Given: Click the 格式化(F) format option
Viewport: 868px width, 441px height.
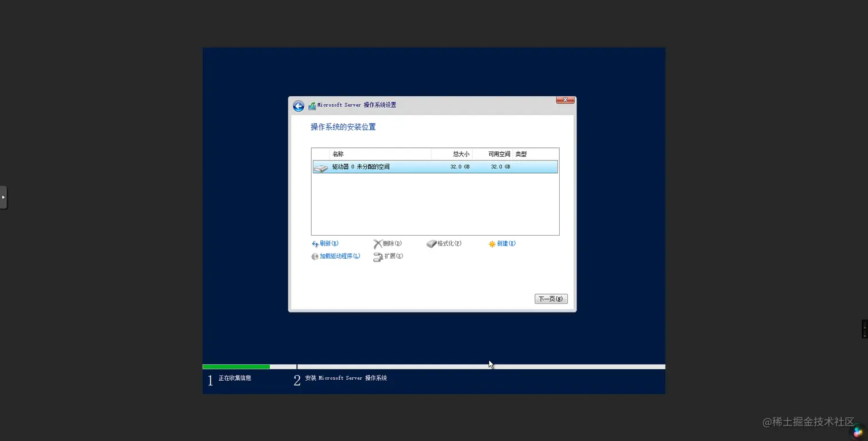Looking at the screenshot, I should (x=444, y=244).
